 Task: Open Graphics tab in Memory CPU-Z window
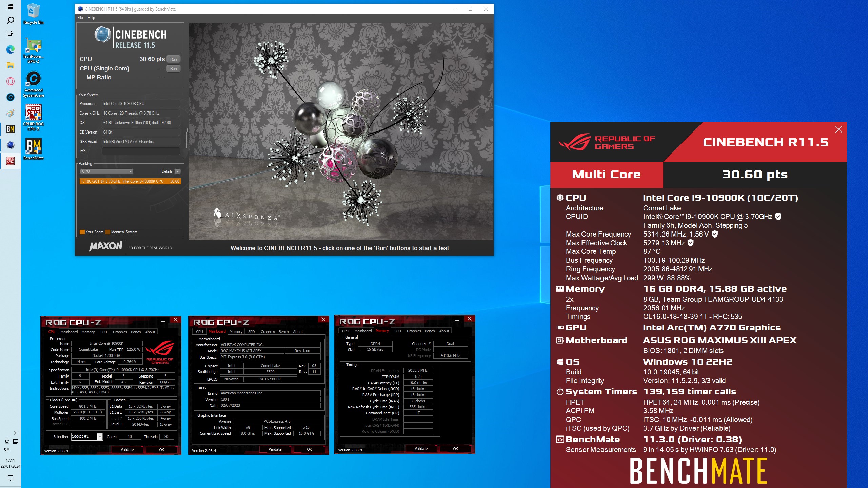414,331
